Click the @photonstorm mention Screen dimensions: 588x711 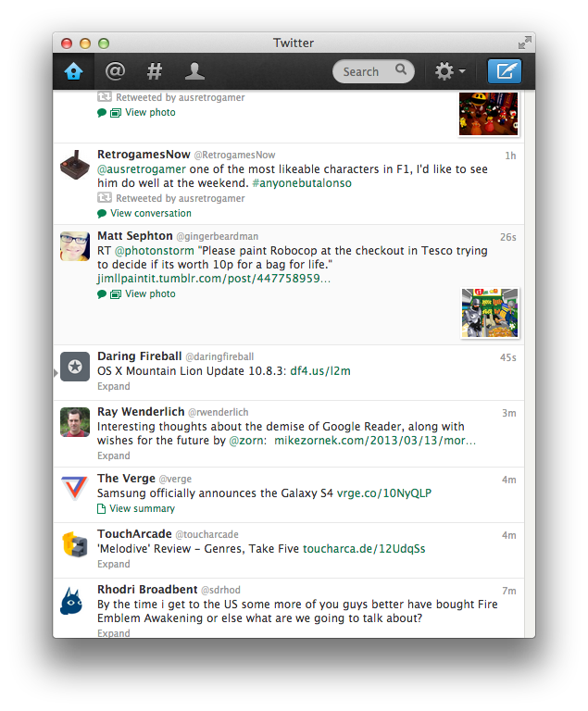pos(155,251)
